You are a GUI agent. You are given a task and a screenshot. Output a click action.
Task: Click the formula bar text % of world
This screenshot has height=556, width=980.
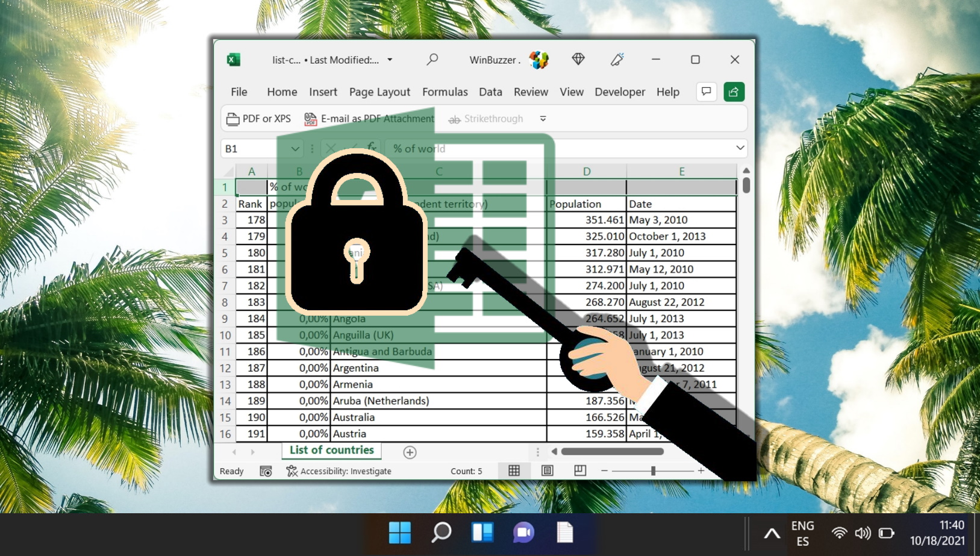pyautogui.click(x=419, y=148)
